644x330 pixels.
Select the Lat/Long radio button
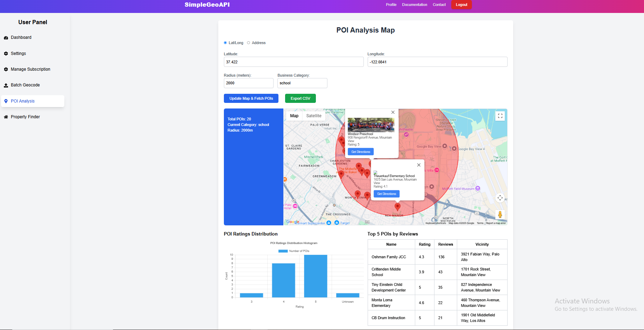225,43
